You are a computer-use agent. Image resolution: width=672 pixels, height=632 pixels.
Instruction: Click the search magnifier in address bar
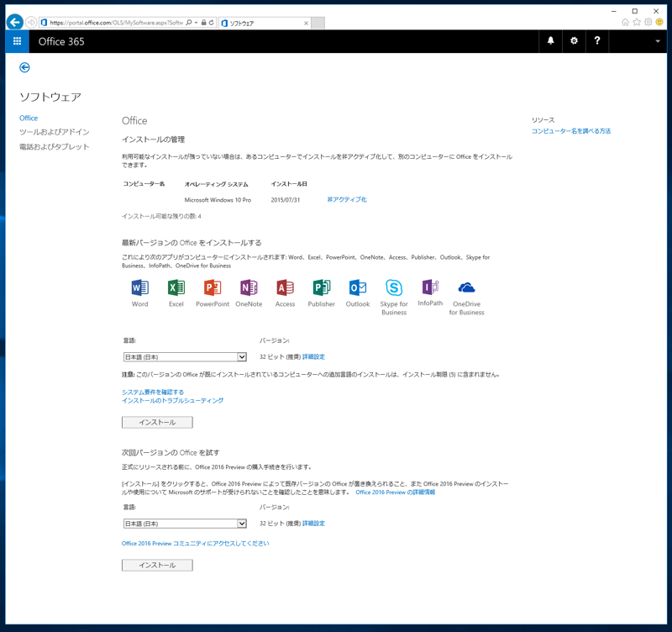[188, 23]
